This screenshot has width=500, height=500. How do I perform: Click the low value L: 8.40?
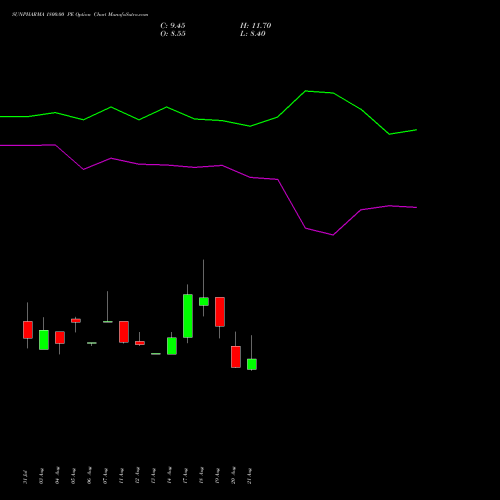click(253, 34)
